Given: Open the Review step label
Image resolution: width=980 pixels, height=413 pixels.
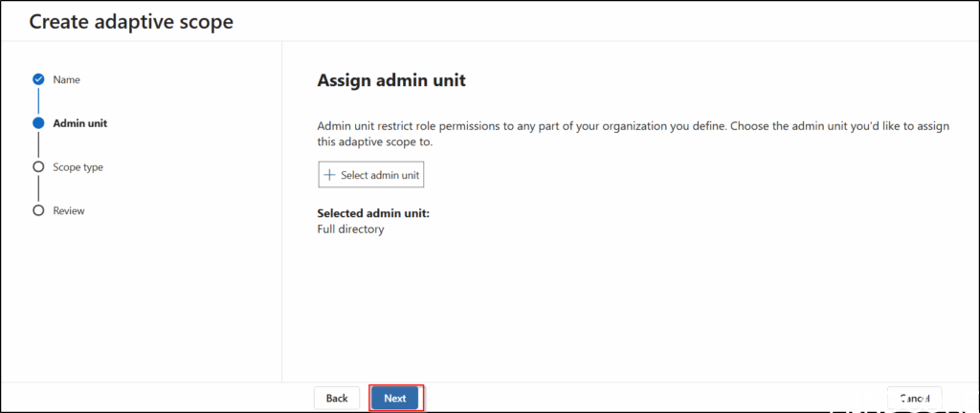Looking at the screenshot, I should point(69,210).
